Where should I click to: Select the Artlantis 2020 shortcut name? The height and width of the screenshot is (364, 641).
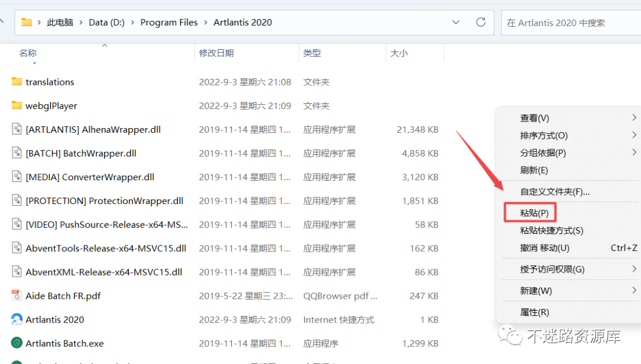55,320
